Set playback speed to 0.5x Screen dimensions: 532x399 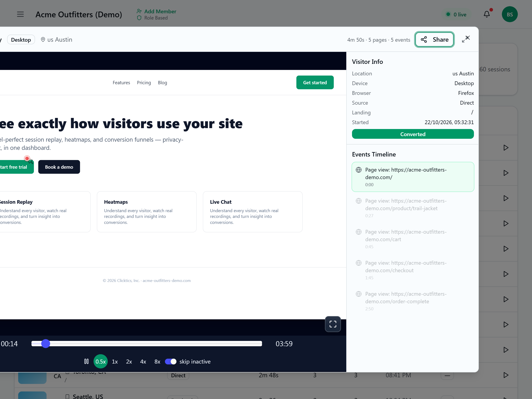(x=101, y=361)
